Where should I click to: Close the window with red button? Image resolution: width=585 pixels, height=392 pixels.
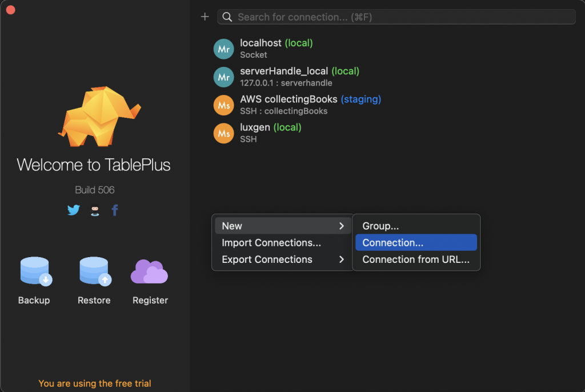(x=10, y=10)
